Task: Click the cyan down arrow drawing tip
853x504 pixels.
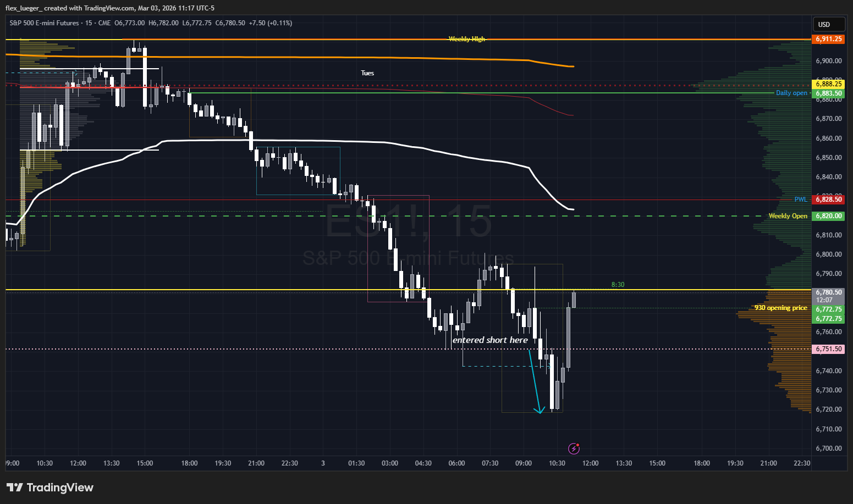Action: 540,411
